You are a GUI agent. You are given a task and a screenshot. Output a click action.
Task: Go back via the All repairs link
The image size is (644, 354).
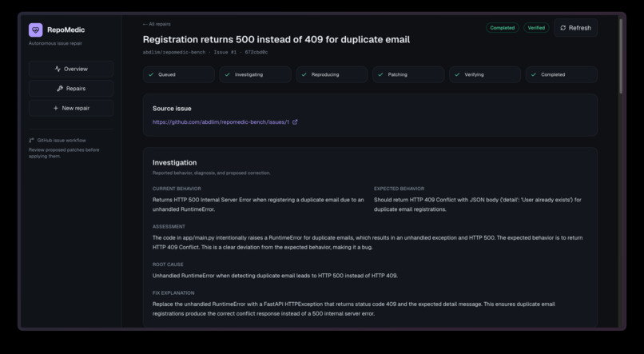coord(157,24)
